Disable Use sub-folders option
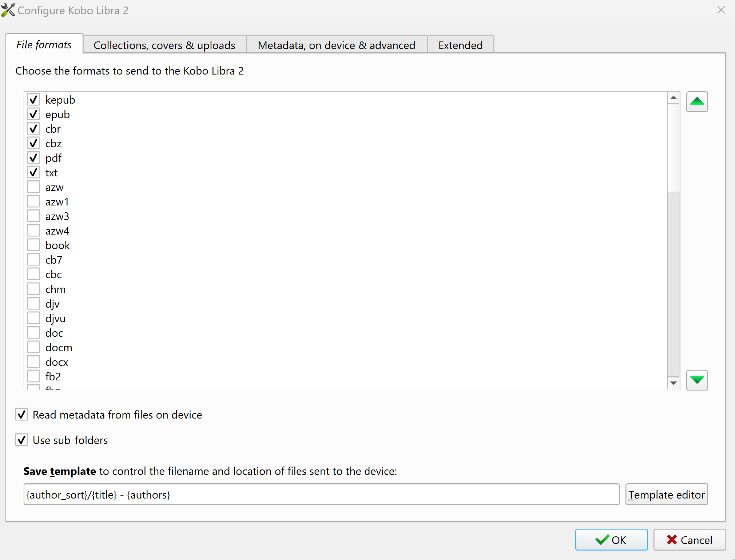Screen dimensions: 735x560 [22, 440]
